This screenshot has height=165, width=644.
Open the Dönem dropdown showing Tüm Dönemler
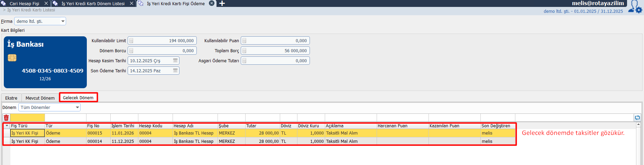click(77, 108)
